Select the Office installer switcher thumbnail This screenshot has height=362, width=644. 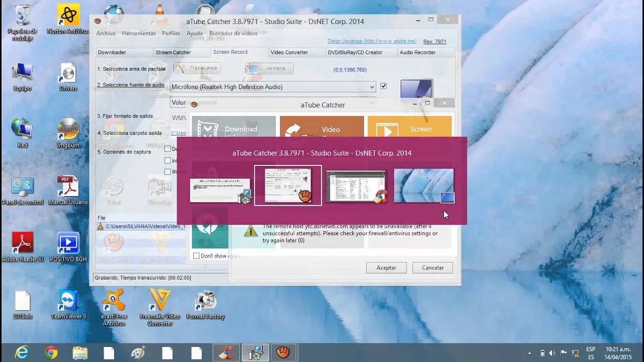click(220, 190)
